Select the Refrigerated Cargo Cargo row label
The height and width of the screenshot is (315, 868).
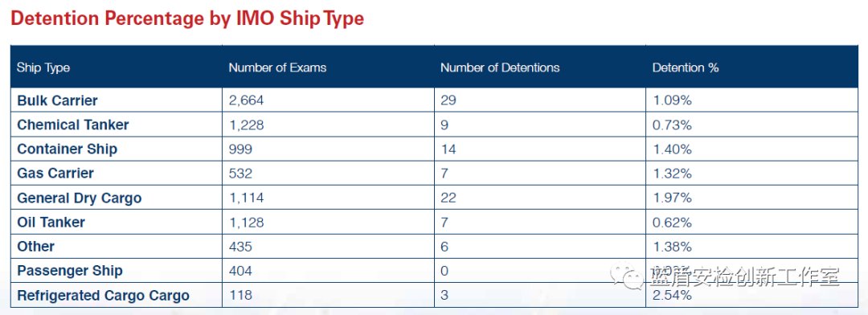[103, 296]
